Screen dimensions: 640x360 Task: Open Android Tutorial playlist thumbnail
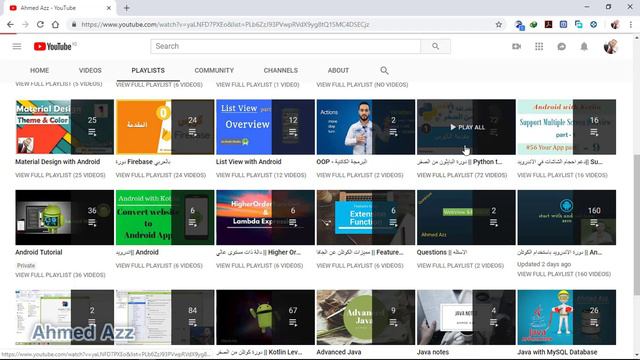64,217
